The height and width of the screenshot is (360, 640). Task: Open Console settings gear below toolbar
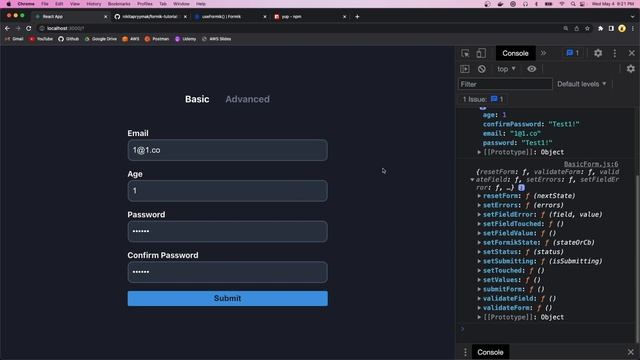(x=631, y=69)
